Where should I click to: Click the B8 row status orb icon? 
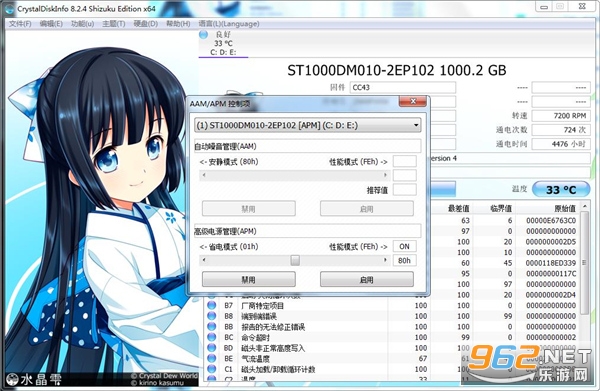211,316
